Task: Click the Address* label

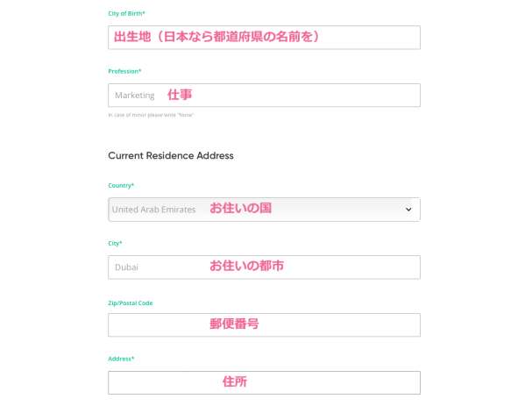Action: coord(121,359)
